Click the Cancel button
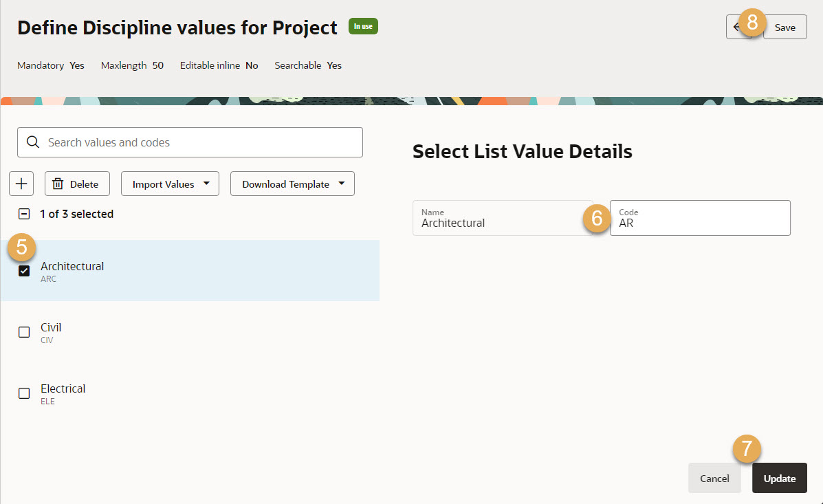 [714, 478]
